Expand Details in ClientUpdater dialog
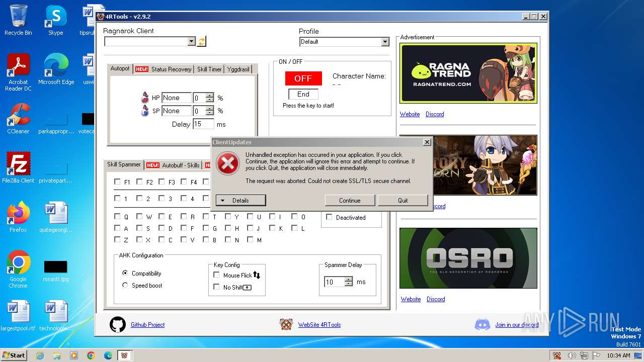The height and width of the screenshot is (362, 644). coord(240,201)
